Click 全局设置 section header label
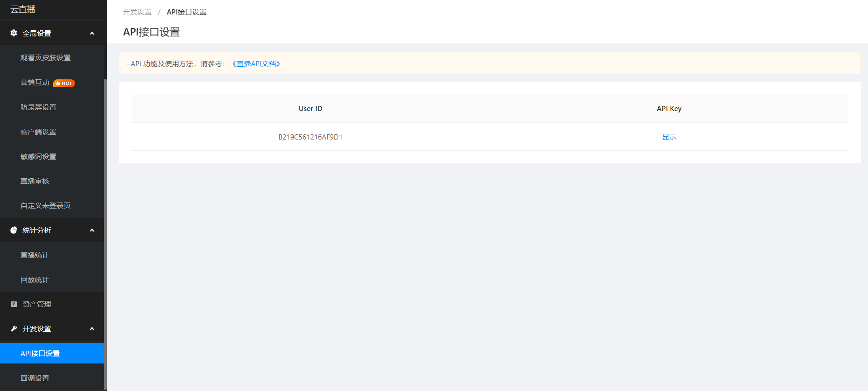Viewport: 868px width, 391px height. pos(37,33)
